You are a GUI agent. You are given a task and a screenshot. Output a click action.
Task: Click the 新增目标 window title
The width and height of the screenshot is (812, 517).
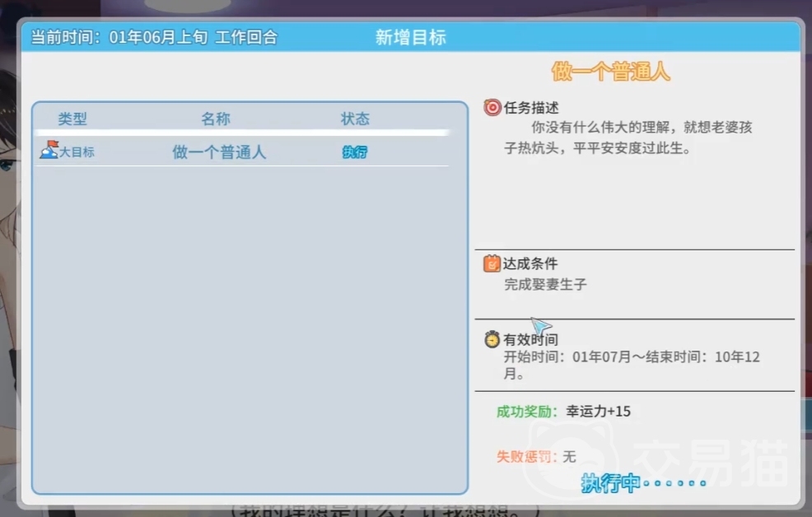click(410, 38)
